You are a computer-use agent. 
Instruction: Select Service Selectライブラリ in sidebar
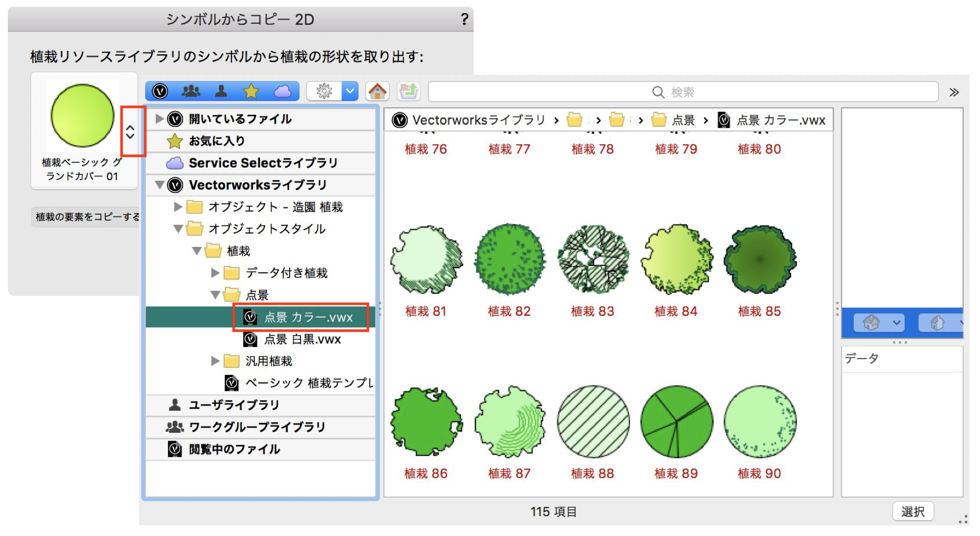point(261,163)
